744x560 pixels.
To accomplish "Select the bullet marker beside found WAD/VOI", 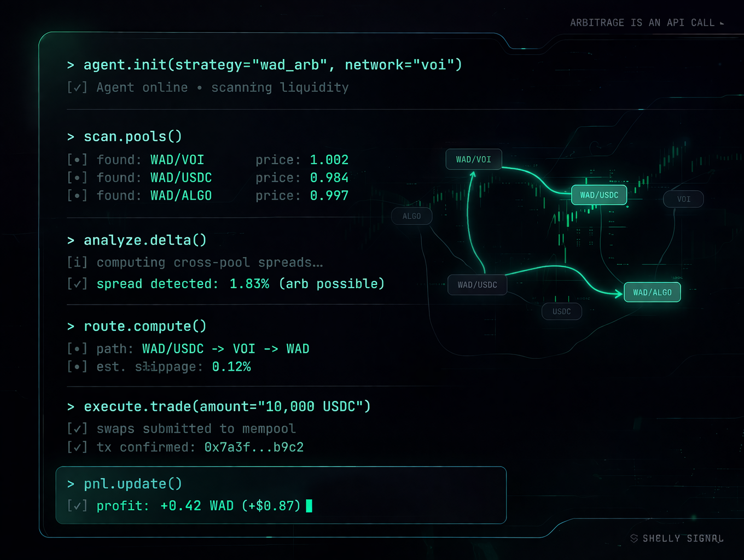I will 77,160.
